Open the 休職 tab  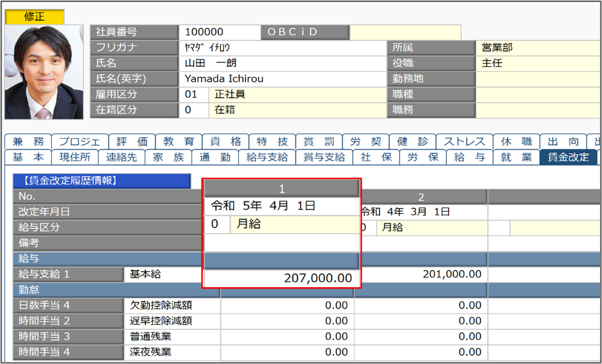(x=516, y=142)
